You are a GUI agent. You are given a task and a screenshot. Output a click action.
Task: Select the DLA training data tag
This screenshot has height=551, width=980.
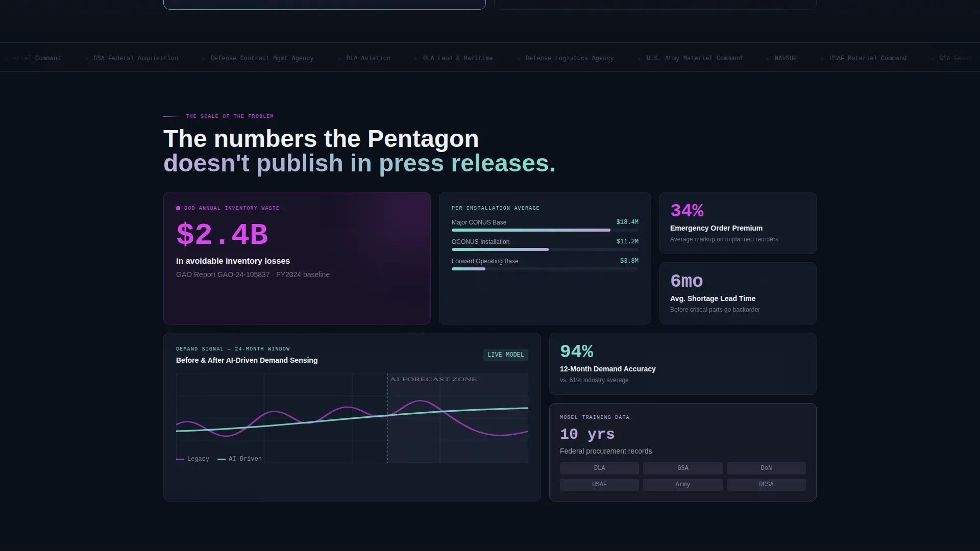pos(599,468)
